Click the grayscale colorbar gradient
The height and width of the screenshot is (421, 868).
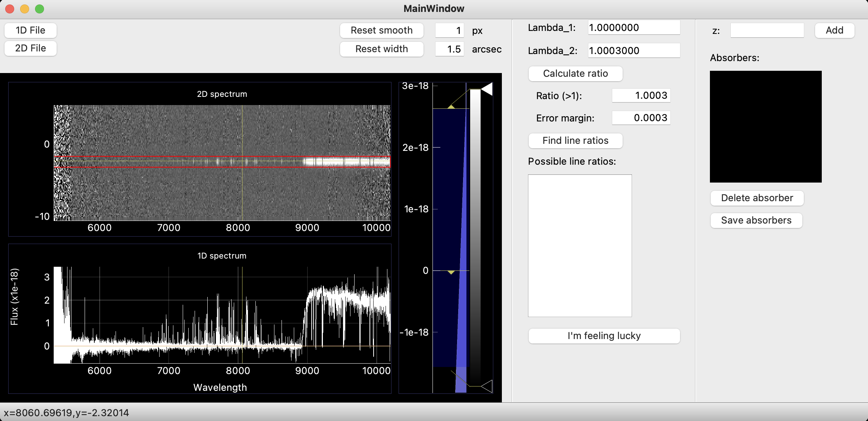click(475, 238)
